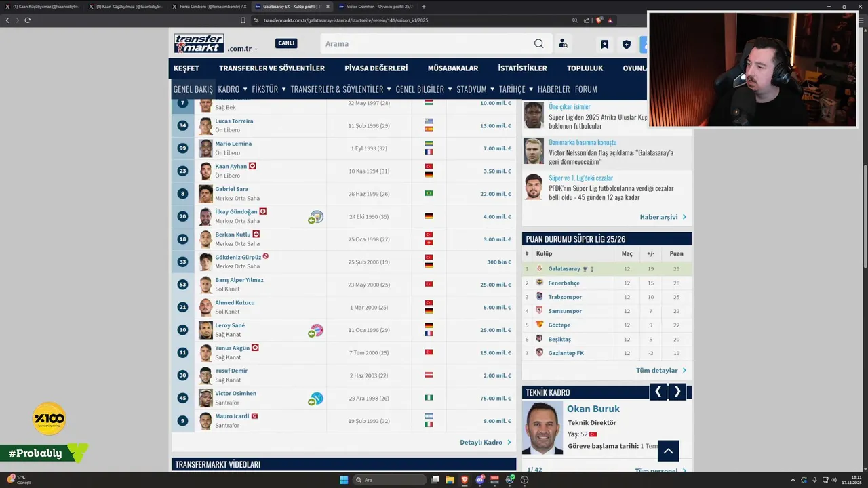Click the transfer club badge in Leroy Sané's row
This screenshot has height=488, width=868.
(x=316, y=331)
